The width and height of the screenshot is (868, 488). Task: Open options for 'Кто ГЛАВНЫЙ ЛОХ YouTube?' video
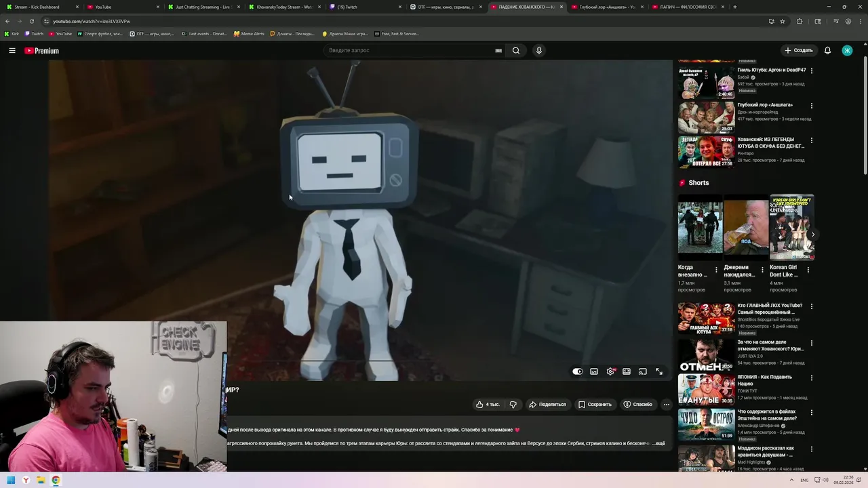point(812,306)
